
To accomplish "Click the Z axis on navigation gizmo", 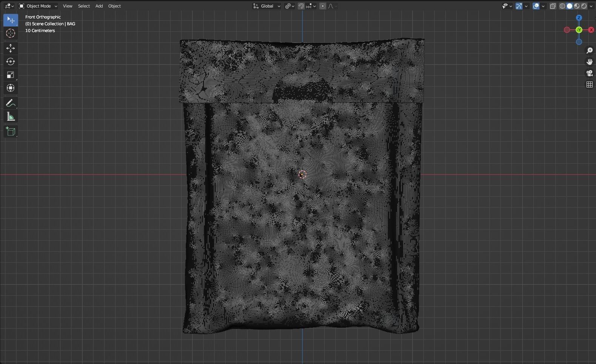I will [x=579, y=18].
